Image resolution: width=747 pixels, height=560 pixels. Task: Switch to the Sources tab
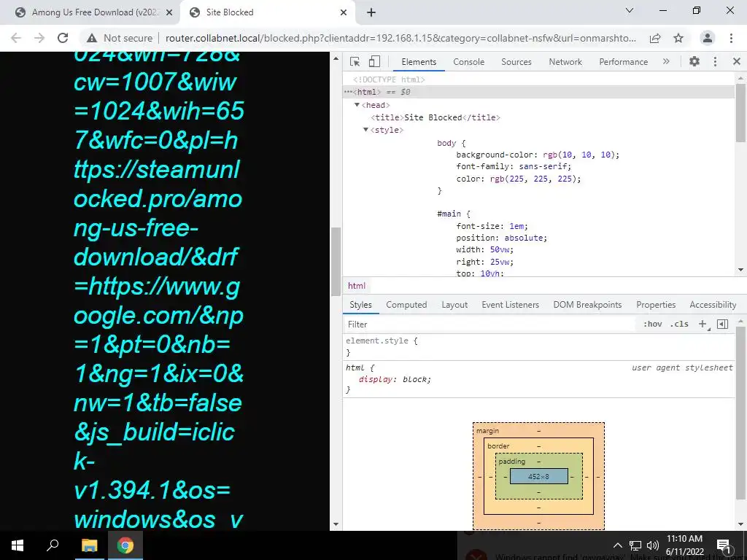pyautogui.click(x=516, y=62)
